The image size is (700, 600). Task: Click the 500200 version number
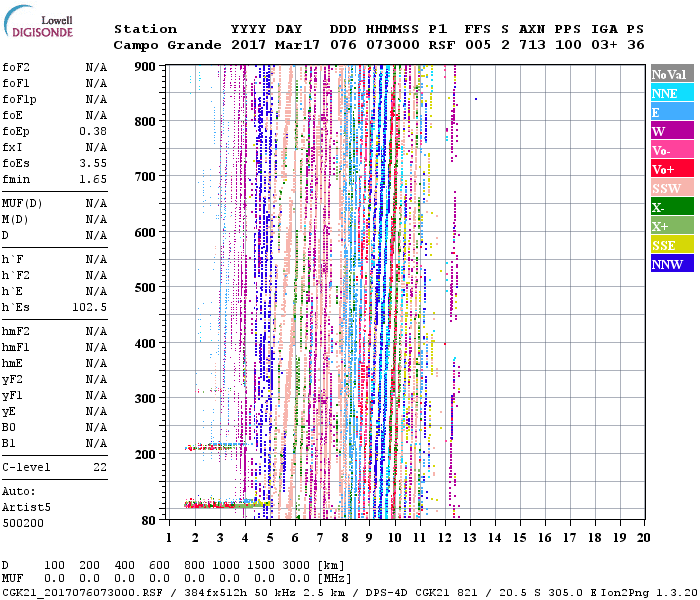pyautogui.click(x=23, y=523)
